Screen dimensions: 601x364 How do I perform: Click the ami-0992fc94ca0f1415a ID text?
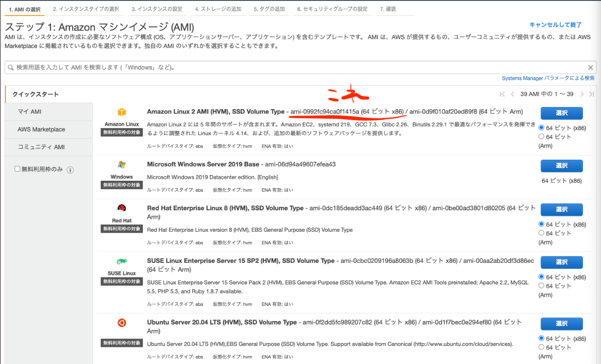pos(325,111)
